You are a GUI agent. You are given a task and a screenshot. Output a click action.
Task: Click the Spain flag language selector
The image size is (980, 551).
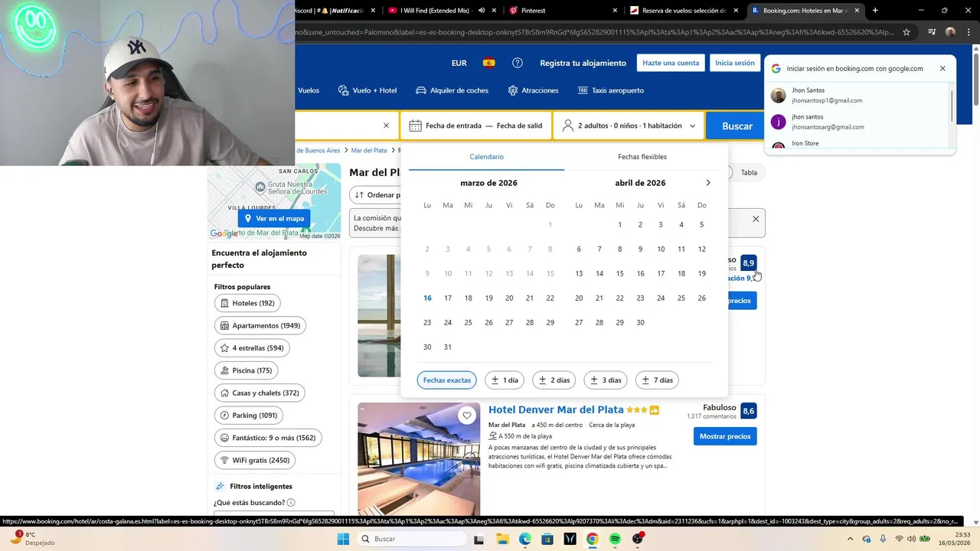pos(488,63)
